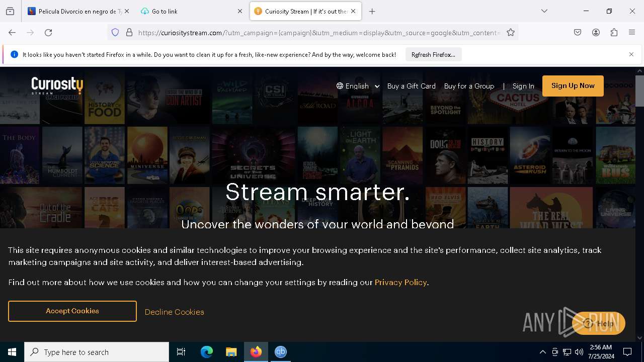Open the Out of the Cradle thumbnail
Screen dimensions: 644x362
point(41,208)
